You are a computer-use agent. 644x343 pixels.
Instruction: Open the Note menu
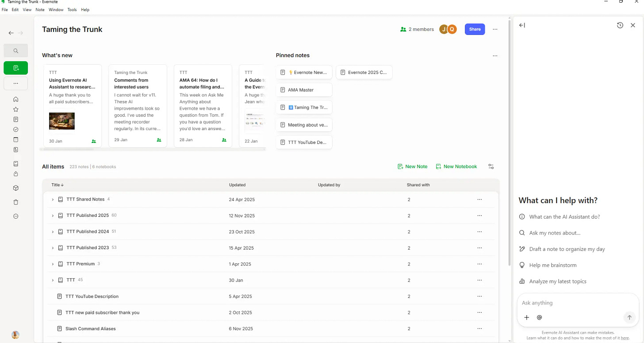click(40, 10)
